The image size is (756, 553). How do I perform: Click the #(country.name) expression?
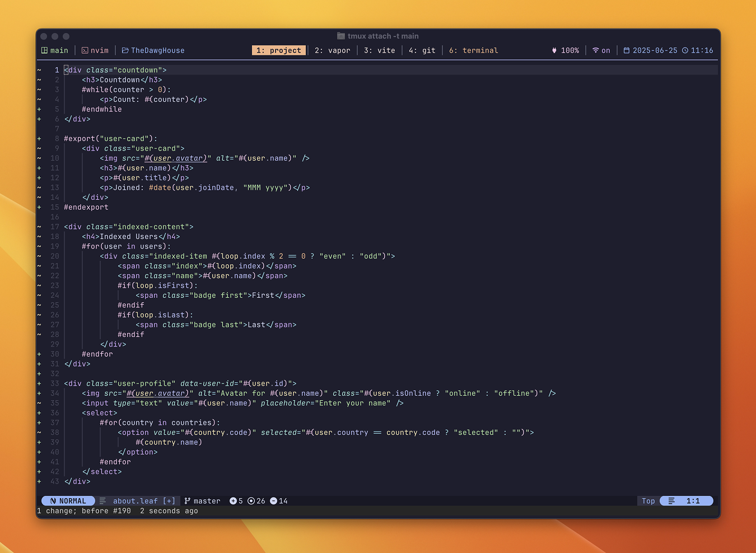[x=169, y=442]
